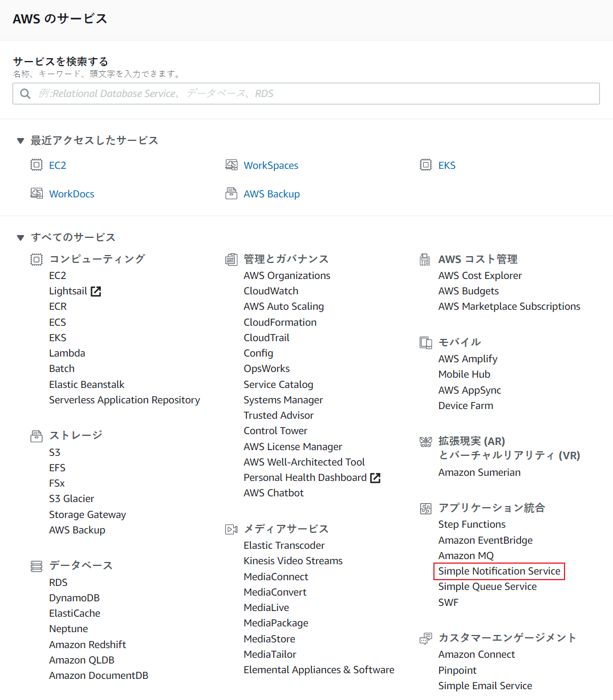
Task: Click the Management and Governance clipboard icon
Action: point(231,260)
